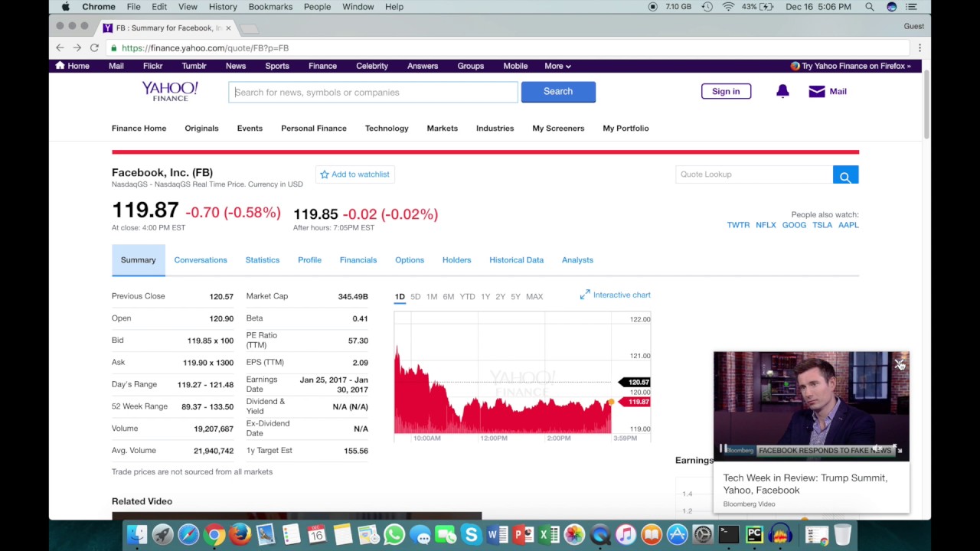Select the Options tab
The width and height of the screenshot is (980, 551).
pos(410,260)
